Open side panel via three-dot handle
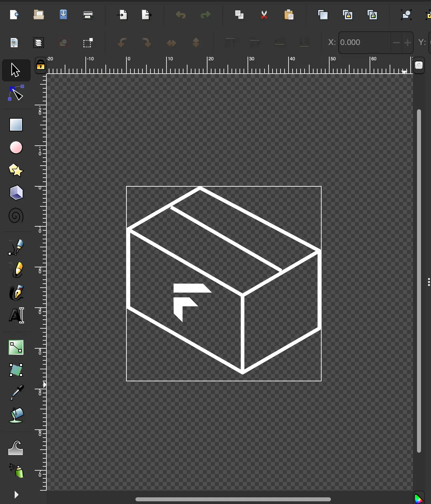This screenshot has width=431, height=504. tap(429, 282)
